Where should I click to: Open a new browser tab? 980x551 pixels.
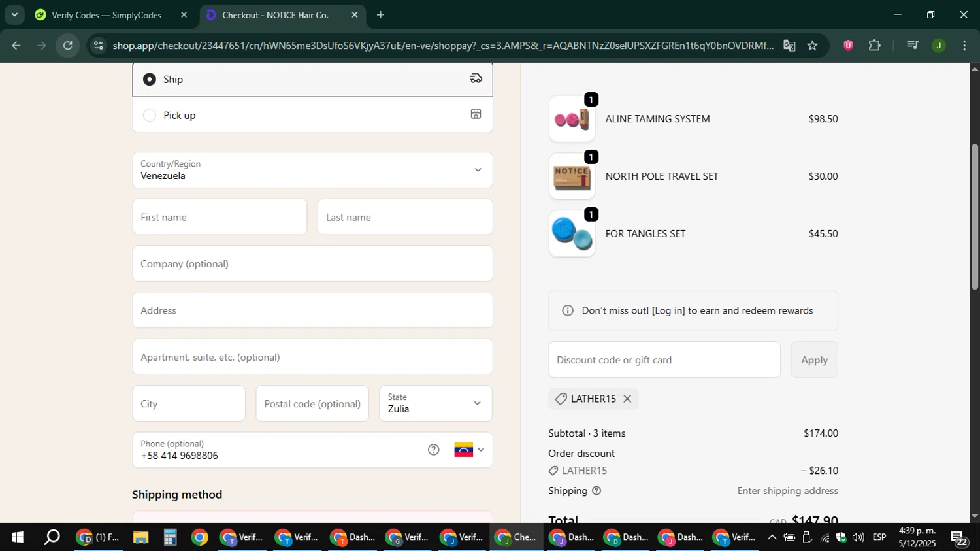tap(380, 15)
